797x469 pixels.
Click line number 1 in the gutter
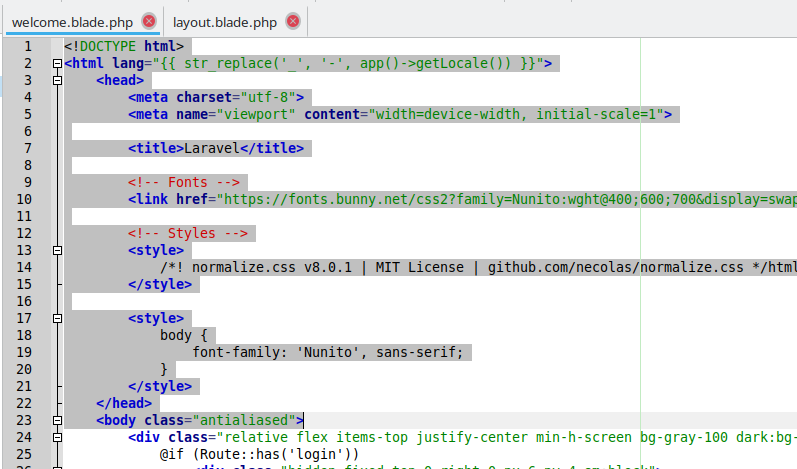point(27,47)
